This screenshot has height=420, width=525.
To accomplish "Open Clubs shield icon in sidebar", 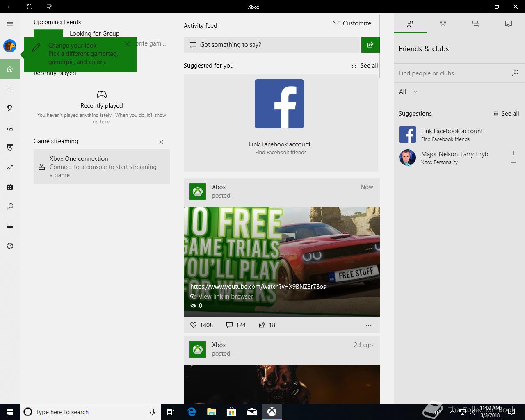I will pos(10,148).
